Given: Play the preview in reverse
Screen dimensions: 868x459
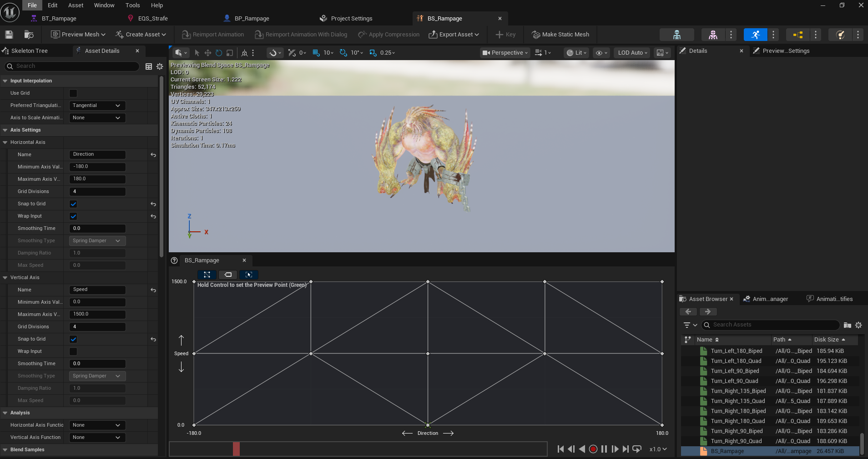Looking at the screenshot, I should 582,449.
